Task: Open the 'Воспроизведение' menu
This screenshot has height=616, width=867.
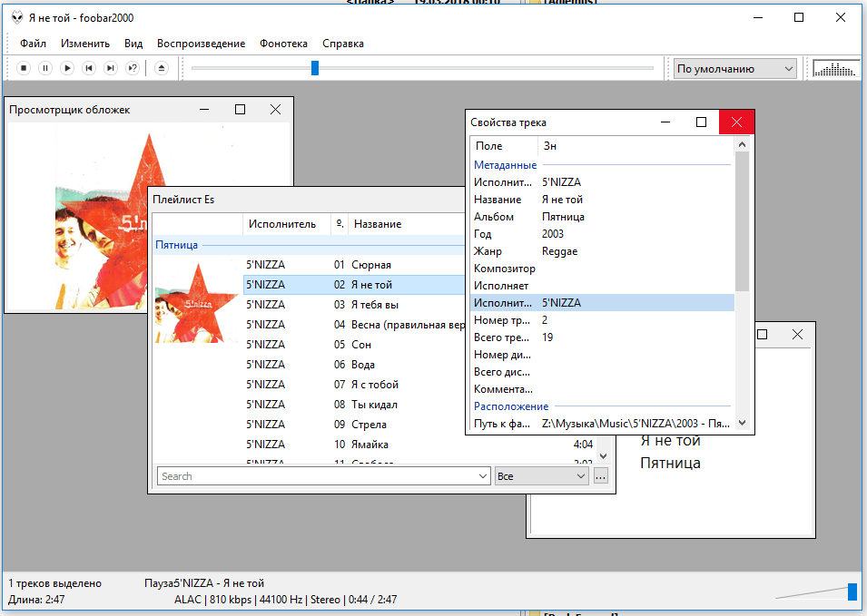Action: pos(201,44)
